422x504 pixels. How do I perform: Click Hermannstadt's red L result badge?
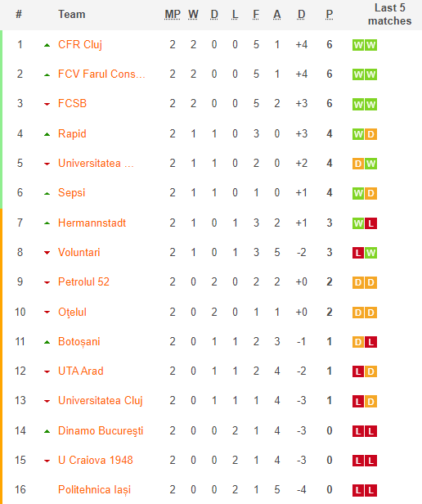click(371, 223)
